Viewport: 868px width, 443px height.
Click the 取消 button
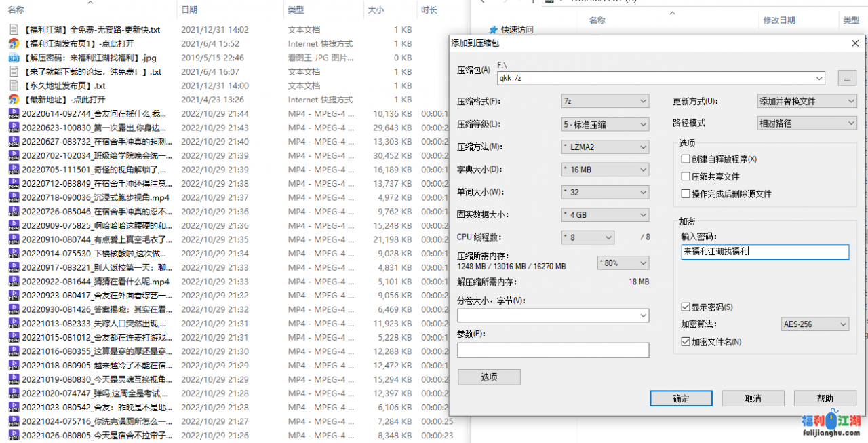click(x=753, y=398)
